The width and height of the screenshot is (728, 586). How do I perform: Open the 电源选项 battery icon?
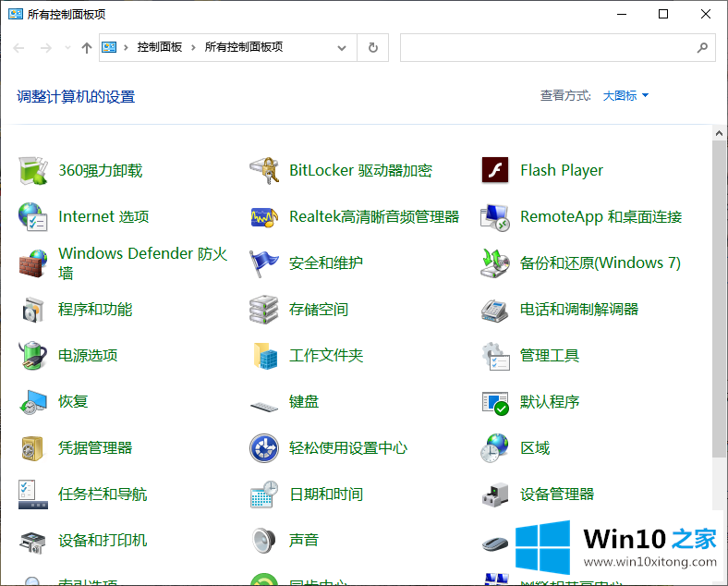(33, 356)
